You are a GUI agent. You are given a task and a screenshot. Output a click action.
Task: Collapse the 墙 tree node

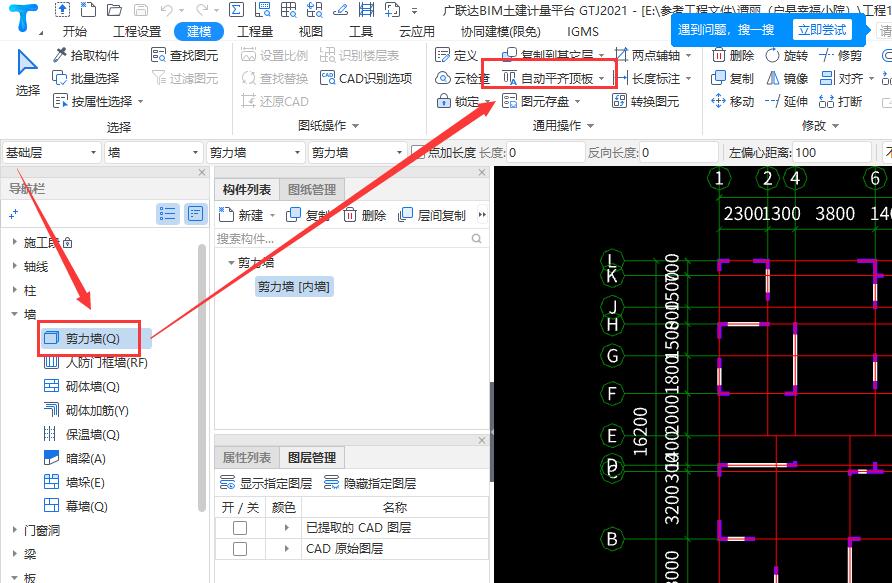click(15, 313)
